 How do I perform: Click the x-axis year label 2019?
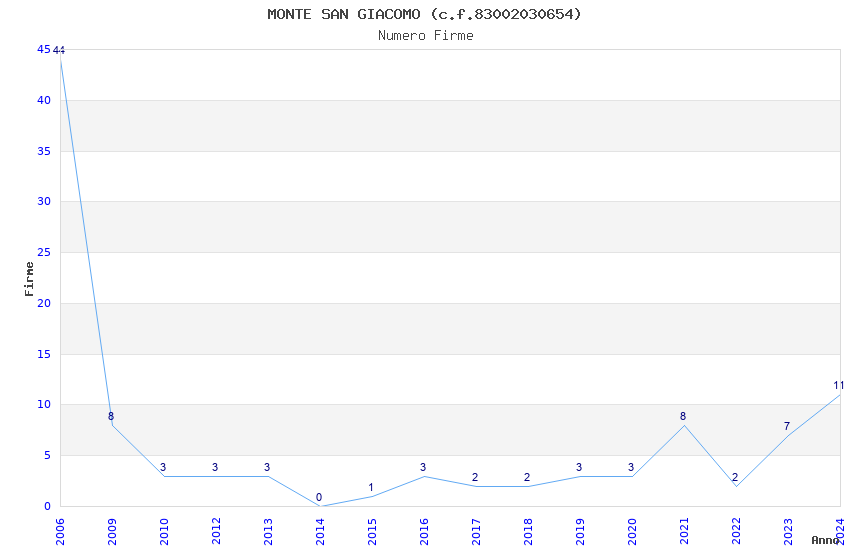581,532
